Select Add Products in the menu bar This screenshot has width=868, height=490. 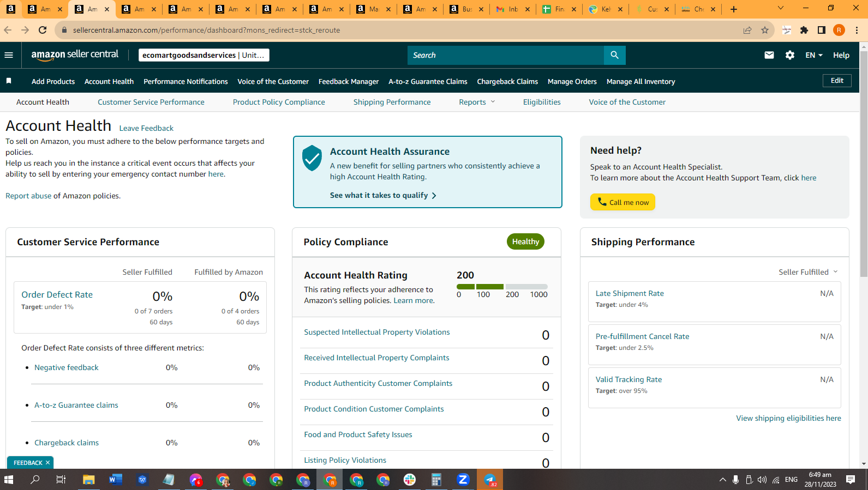53,81
